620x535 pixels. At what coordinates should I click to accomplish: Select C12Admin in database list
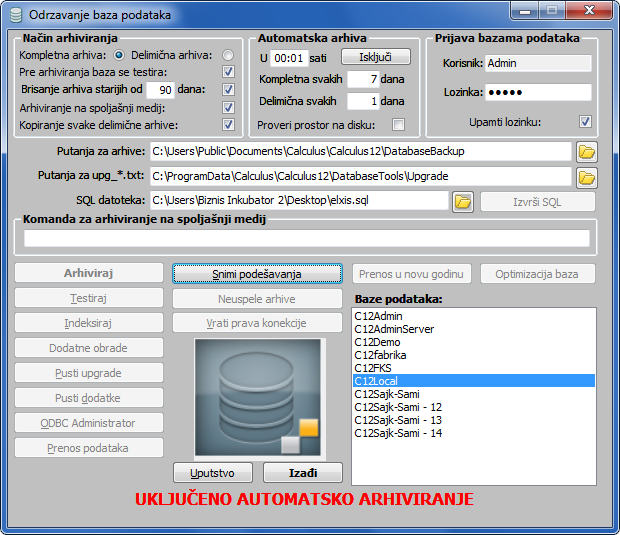474,316
